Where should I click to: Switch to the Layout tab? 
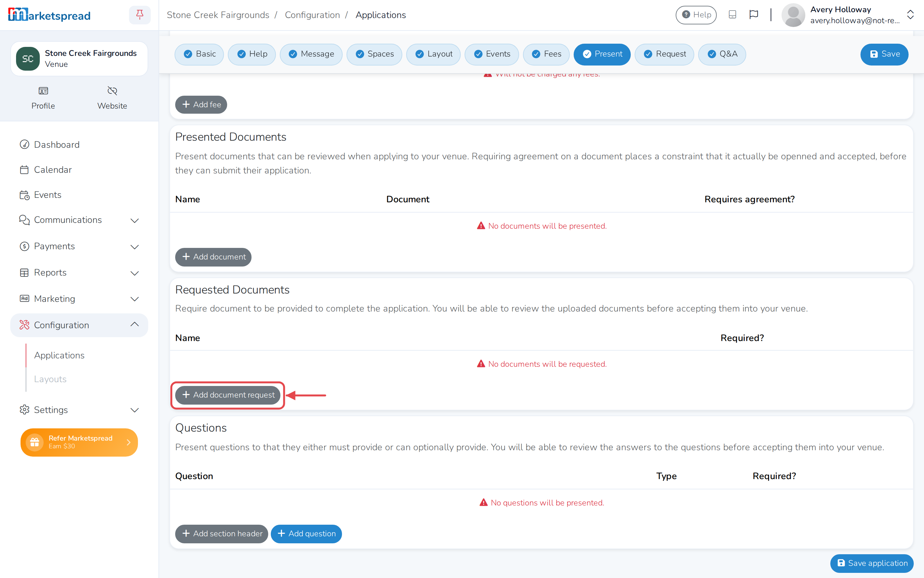[x=433, y=54]
